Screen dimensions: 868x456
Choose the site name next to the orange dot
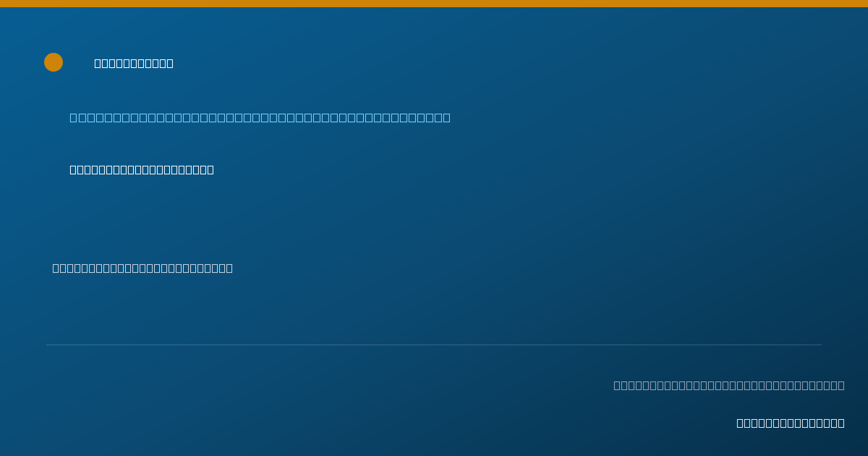click(134, 63)
